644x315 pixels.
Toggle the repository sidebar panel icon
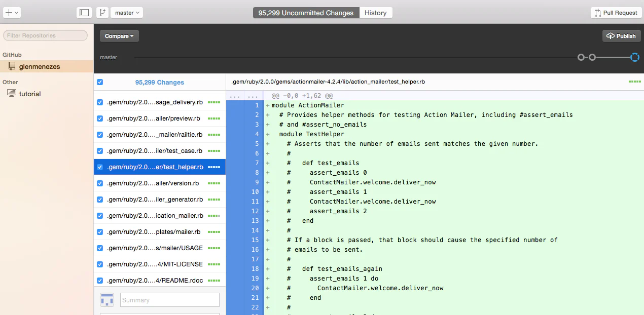tap(84, 13)
